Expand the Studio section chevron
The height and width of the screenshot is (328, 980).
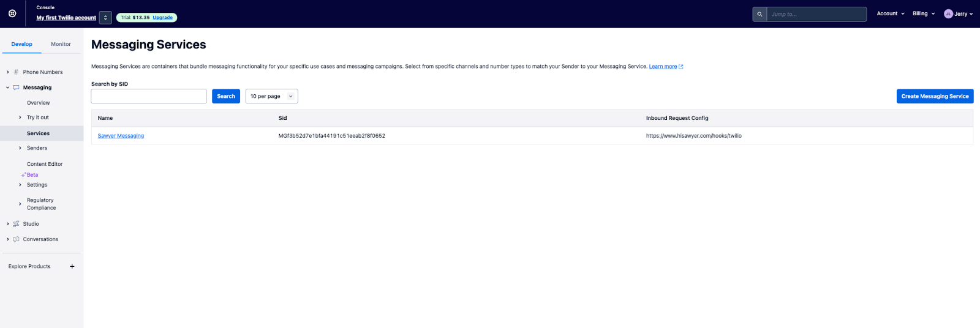[8, 224]
